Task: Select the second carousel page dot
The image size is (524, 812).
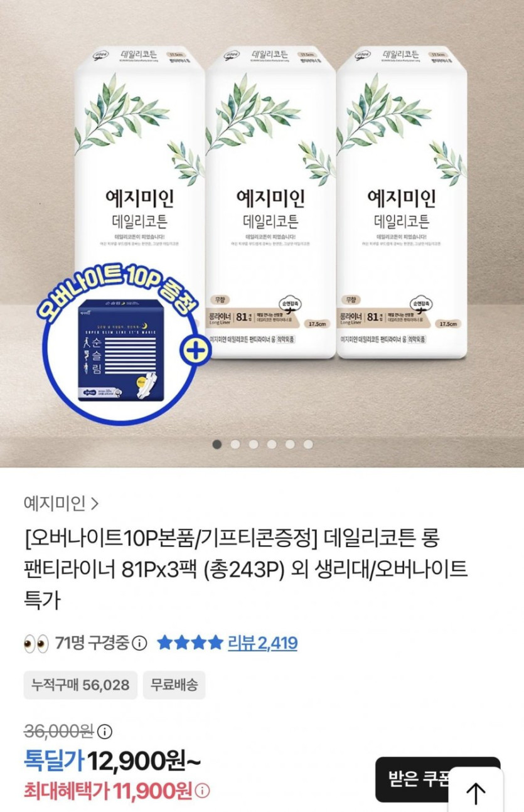Action: (235, 444)
